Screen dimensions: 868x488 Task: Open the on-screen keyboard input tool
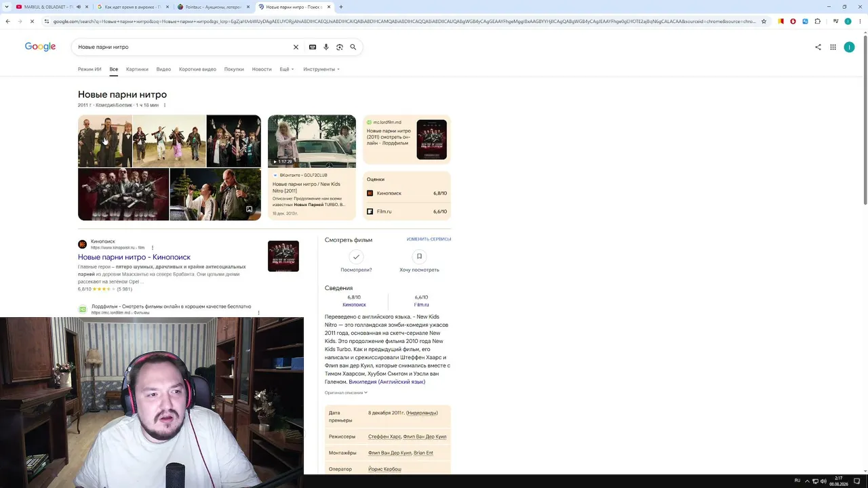coord(313,47)
